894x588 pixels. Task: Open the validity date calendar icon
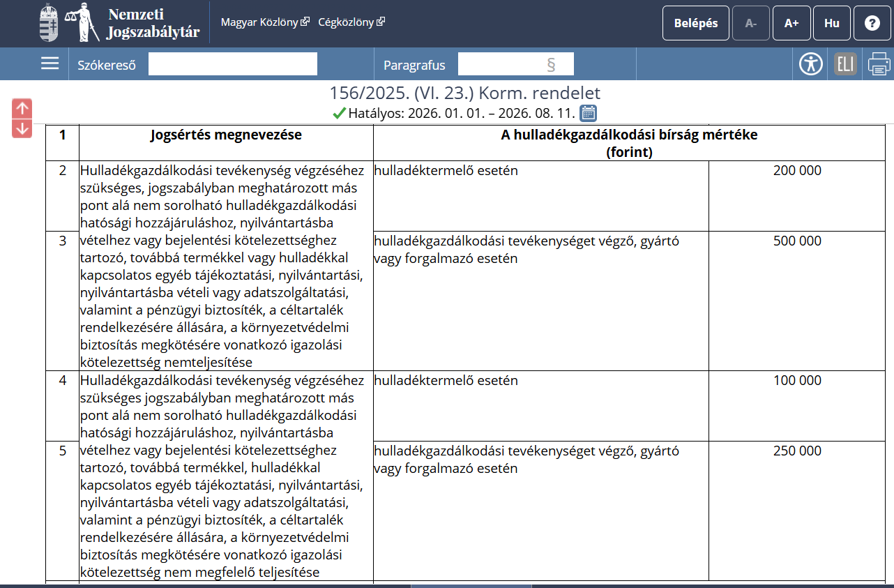pyautogui.click(x=588, y=113)
